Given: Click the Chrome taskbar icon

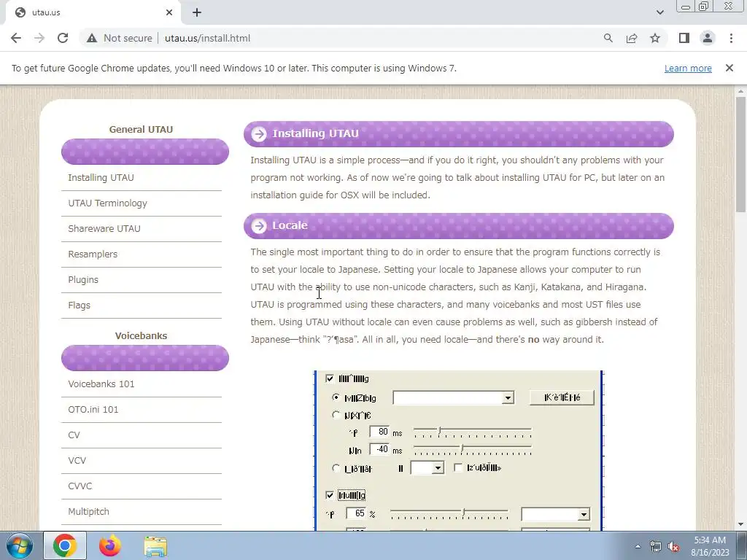Looking at the screenshot, I should tap(65, 545).
